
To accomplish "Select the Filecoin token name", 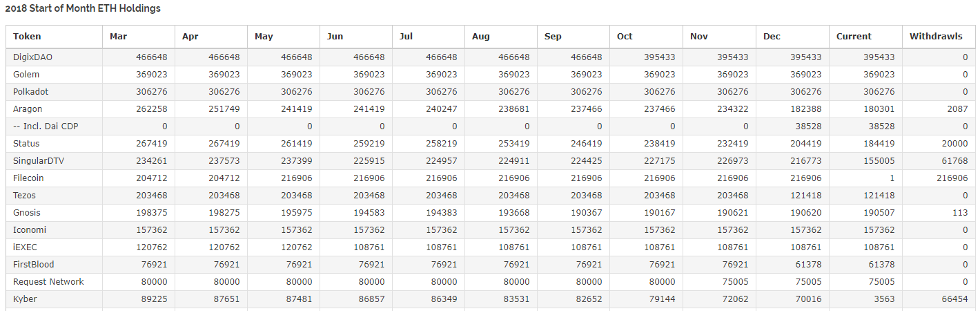I will click(x=30, y=178).
